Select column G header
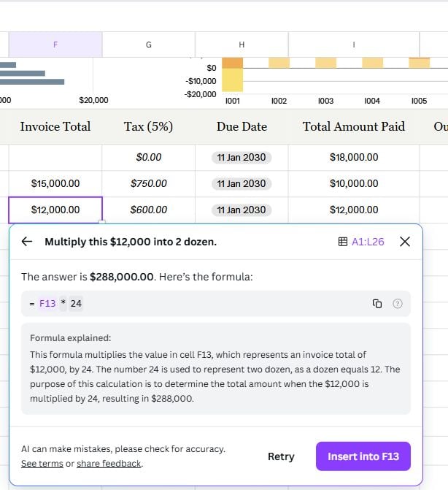The width and height of the screenshot is (448, 490). (149, 45)
